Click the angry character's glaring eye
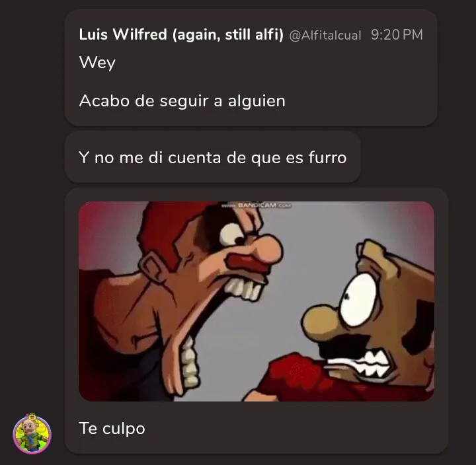 point(233,234)
